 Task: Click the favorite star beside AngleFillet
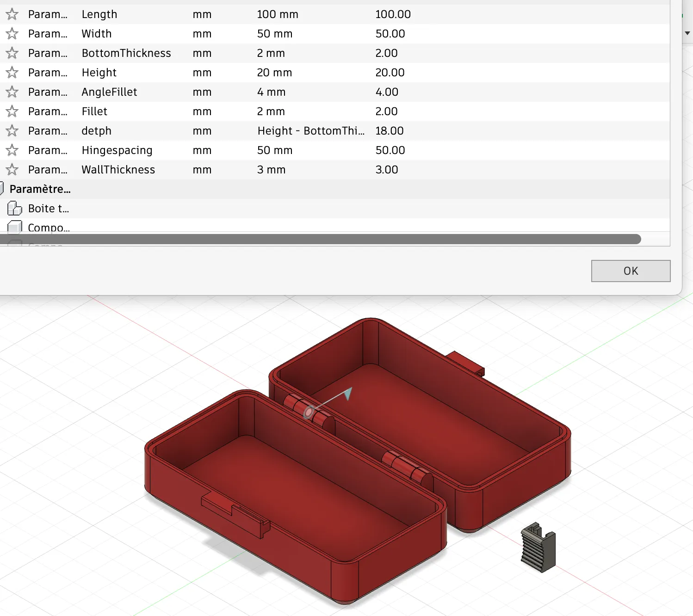[12, 92]
